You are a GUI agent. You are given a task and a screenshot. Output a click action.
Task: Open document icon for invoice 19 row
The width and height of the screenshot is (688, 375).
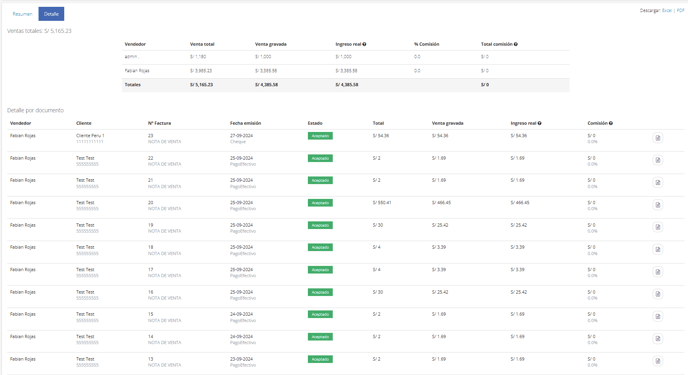click(x=657, y=227)
